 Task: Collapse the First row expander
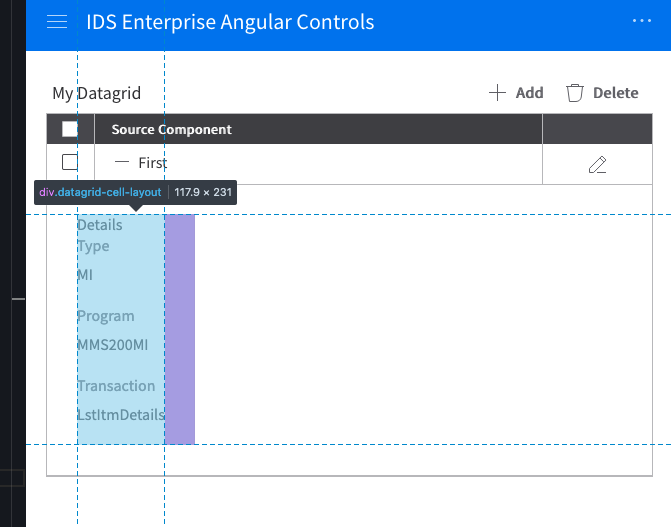122,162
